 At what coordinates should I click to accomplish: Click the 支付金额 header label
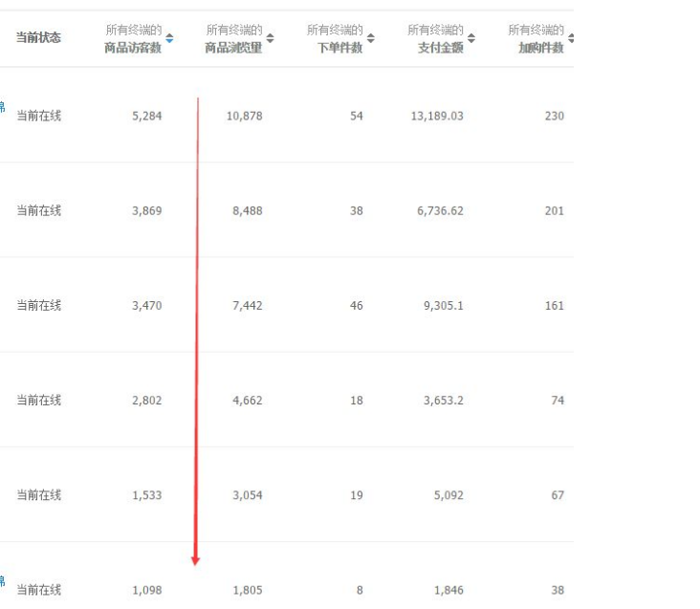tap(440, 47)
